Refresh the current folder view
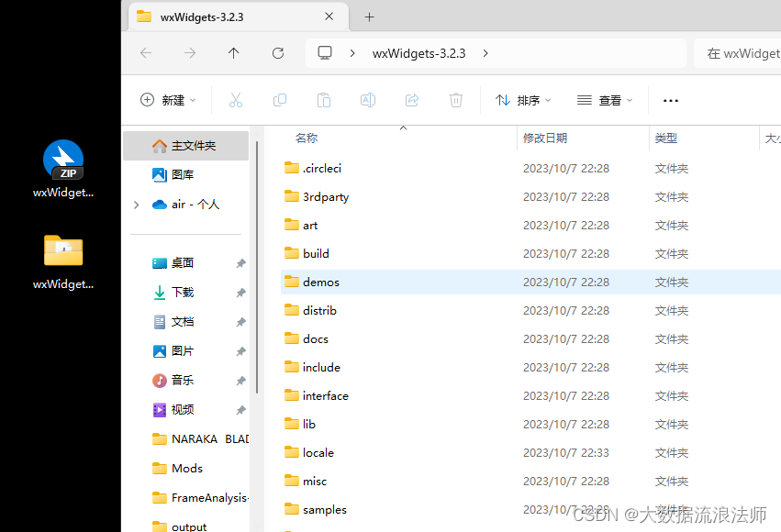Viewport: 781px width, 532px height. pyautogui.click(x=278, y=53)
